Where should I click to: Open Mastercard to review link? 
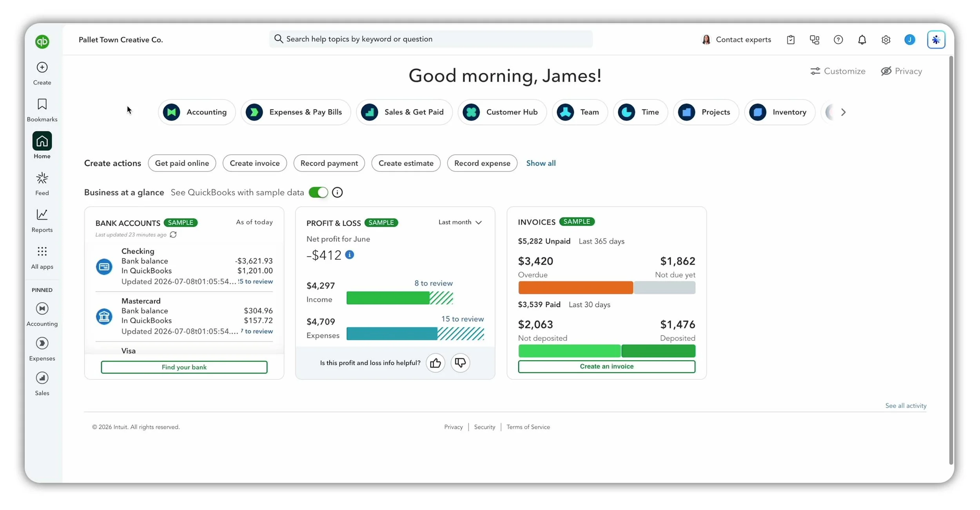click(257, 331)
